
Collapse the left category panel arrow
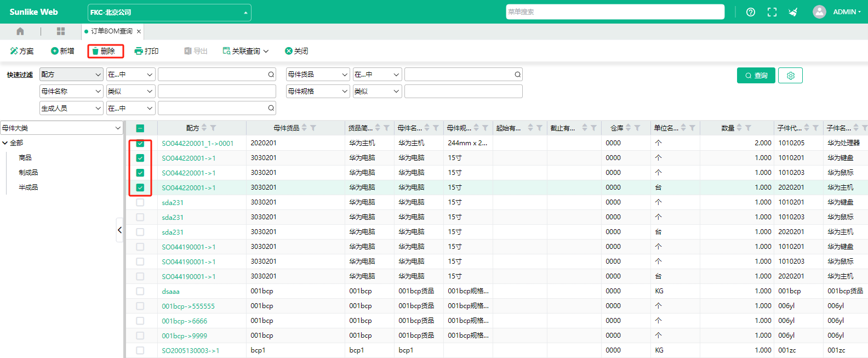click(x=119, y=230)
